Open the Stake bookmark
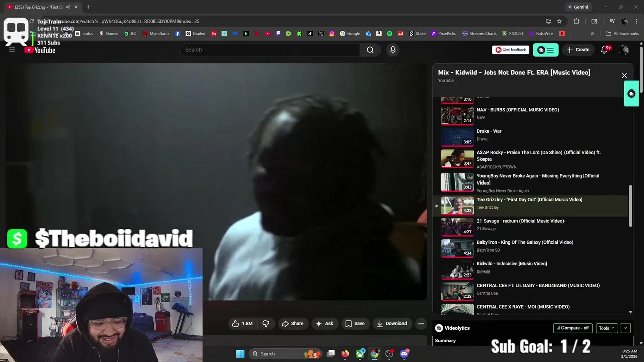This screenshot has height=362, width=644. coord(417,34)
